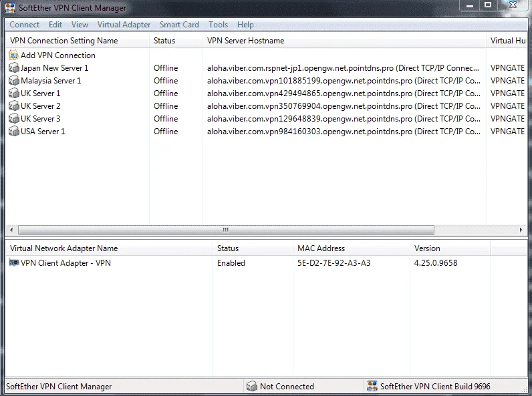Click MAC address 5E-D2-7E-92-A3-A3
The height and width of the screenshot is (396, 532).
coord(334,263)
